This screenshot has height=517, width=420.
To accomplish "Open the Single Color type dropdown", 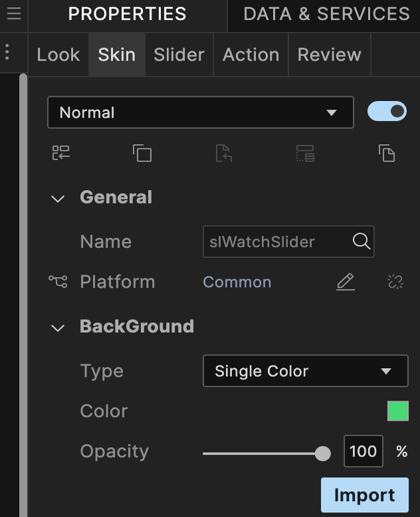I will tap(305, 371).
